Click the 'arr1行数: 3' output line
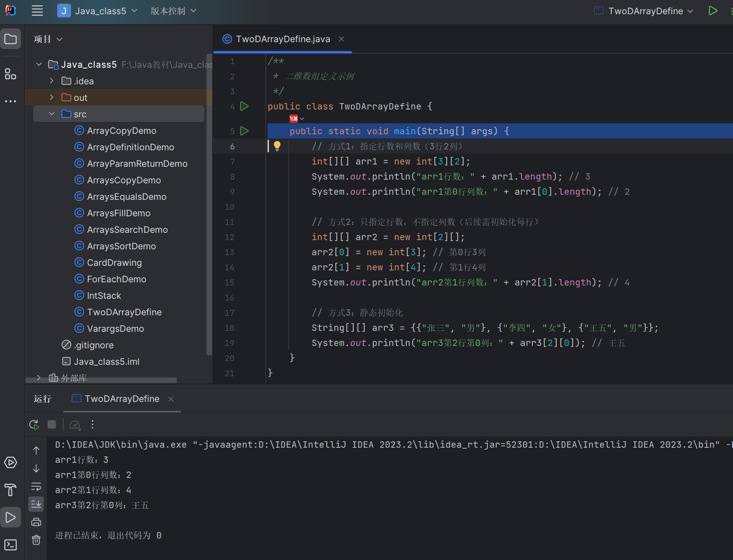Image resolution: width=733 pixels, height=560 pixels. (x=82, y=460)
